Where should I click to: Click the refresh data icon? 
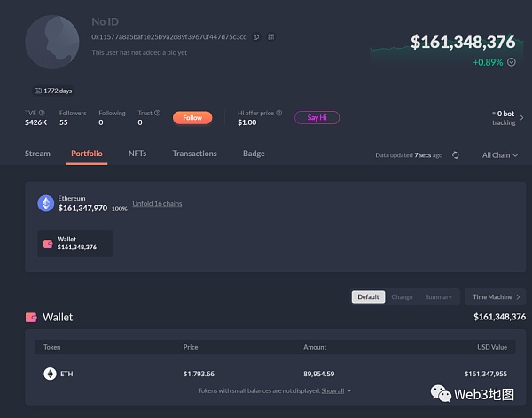[x=456, y=154]
